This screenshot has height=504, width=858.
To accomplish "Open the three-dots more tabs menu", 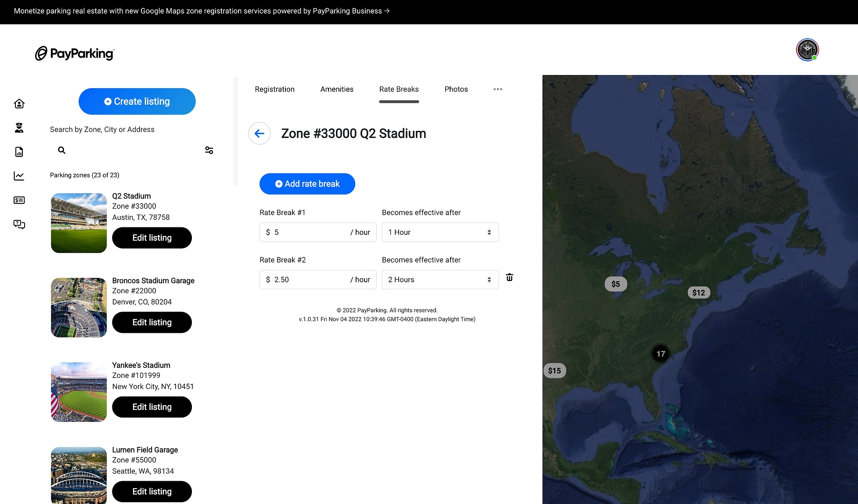I will (x=497, y=89).
